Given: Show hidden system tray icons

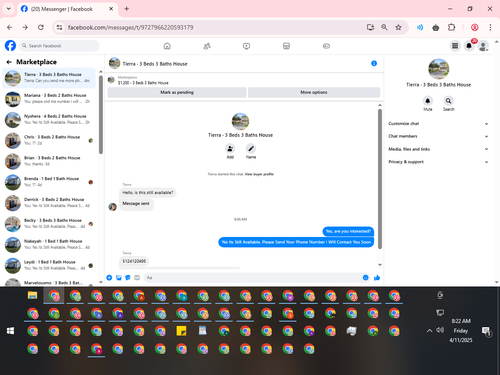Looking at the screenshot, I should 430,331.
